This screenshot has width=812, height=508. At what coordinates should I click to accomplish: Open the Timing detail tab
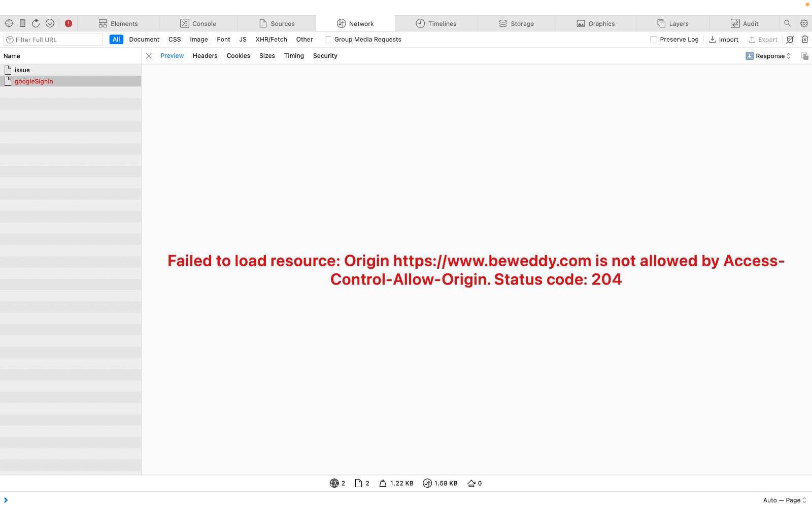click(x=294, y=56)
